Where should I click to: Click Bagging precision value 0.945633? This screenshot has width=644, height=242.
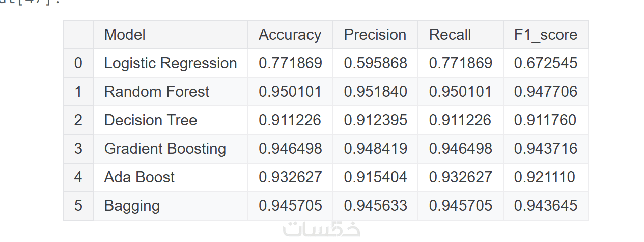coord(376,206)
